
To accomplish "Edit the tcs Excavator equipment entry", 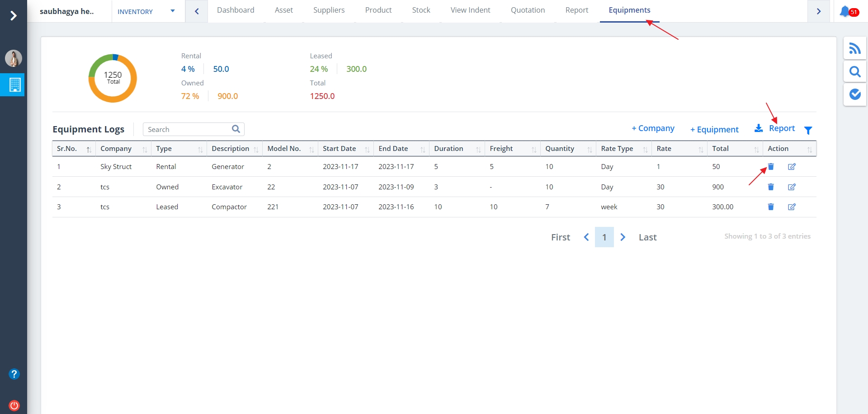I will 792,187.
